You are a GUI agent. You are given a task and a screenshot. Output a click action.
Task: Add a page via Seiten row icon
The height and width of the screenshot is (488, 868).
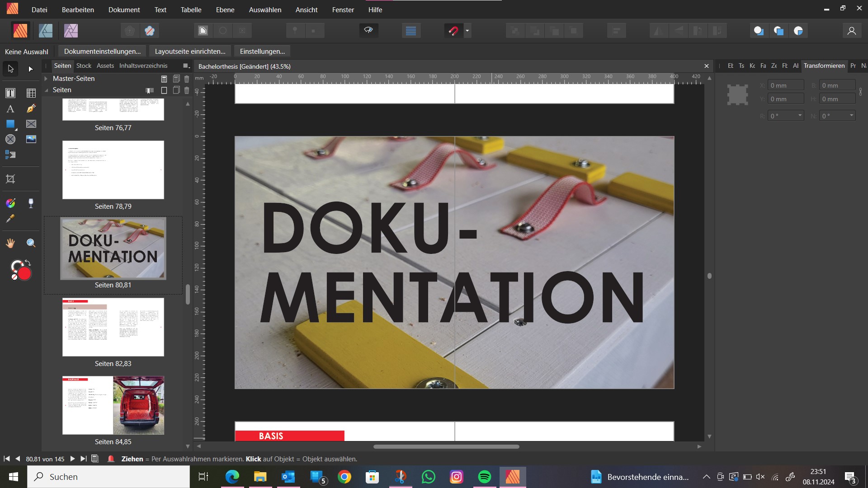[164, 90]
